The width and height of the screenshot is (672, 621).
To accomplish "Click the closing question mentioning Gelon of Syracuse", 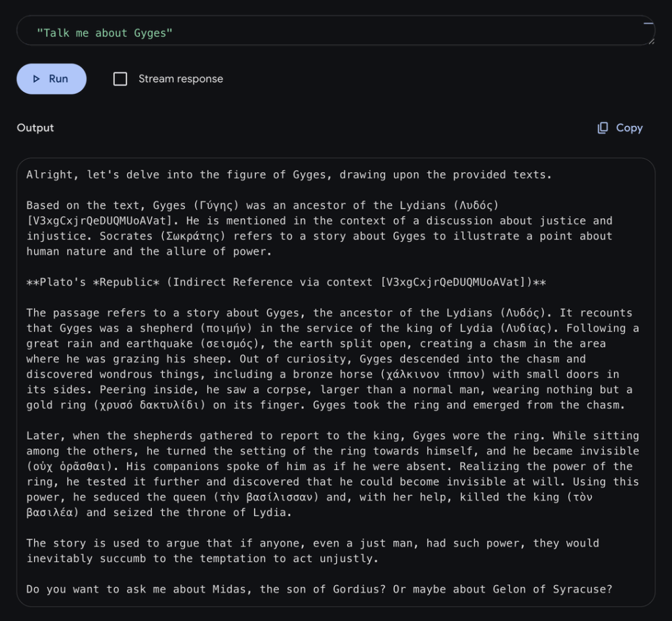I will coord(319,589).
